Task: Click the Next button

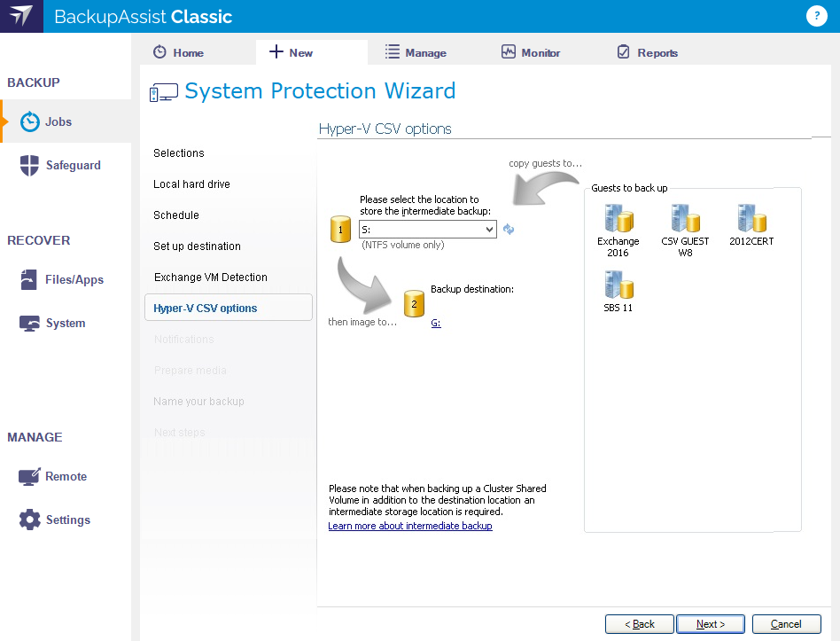Action: [711, 624]
